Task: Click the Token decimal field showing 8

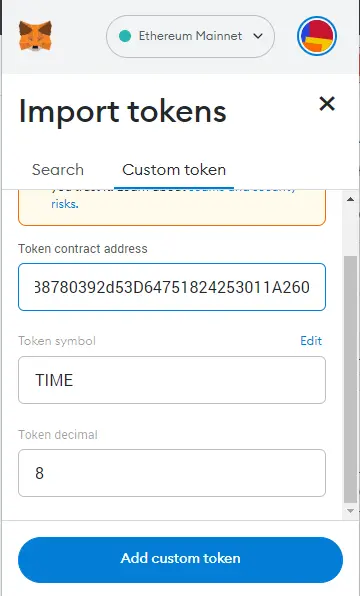Action: [x=172, y=473]
